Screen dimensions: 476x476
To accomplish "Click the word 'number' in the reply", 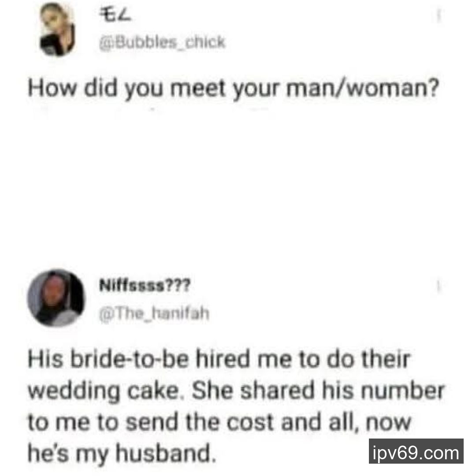I will 402,390.
